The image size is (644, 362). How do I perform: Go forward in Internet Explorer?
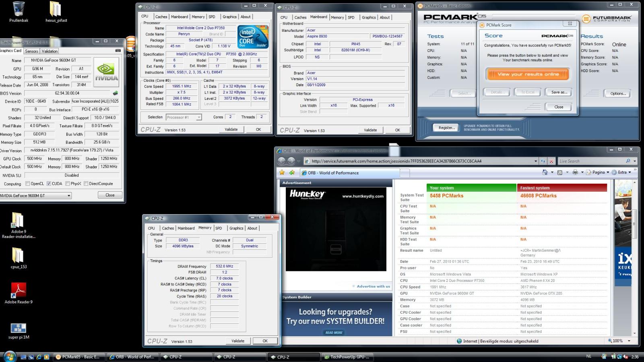[x=291, y=161]
